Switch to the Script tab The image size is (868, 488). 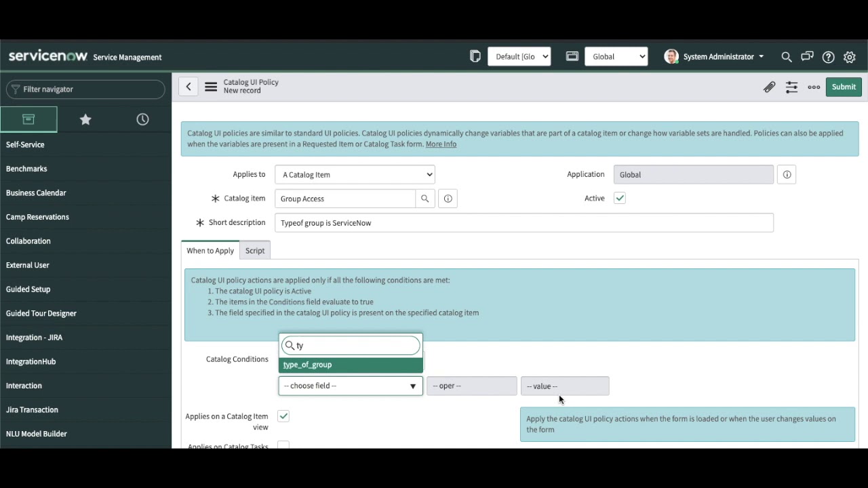pos(255,251)
